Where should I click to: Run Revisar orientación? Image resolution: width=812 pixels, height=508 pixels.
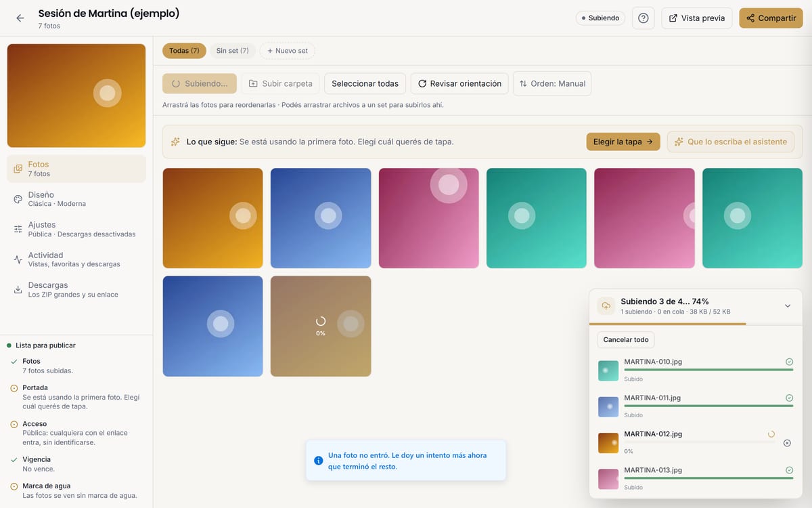[x=459, y=83]
